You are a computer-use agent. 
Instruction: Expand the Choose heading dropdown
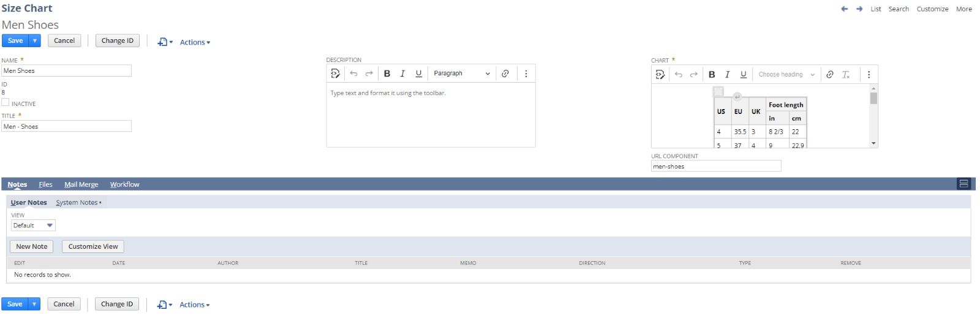coord(786,75)
